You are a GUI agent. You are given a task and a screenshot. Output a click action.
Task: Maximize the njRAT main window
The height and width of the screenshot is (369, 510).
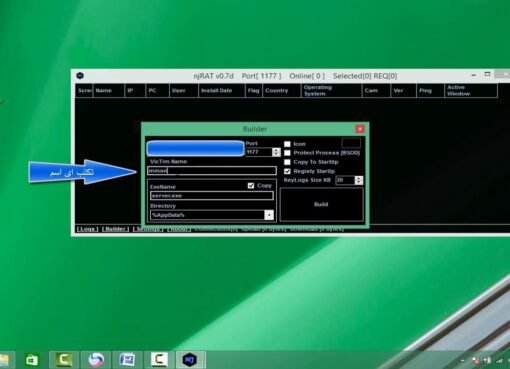click(x=487, y=74)
